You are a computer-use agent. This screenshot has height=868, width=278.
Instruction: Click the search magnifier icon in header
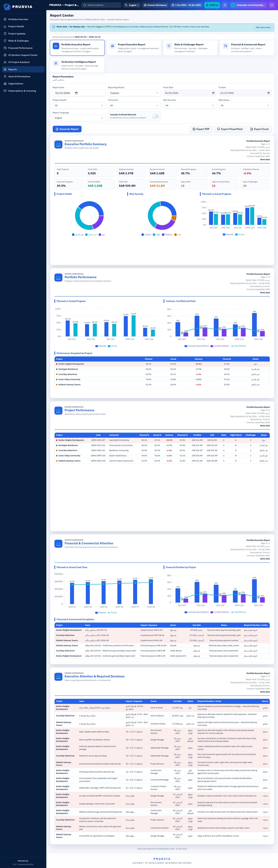point(85,5)
